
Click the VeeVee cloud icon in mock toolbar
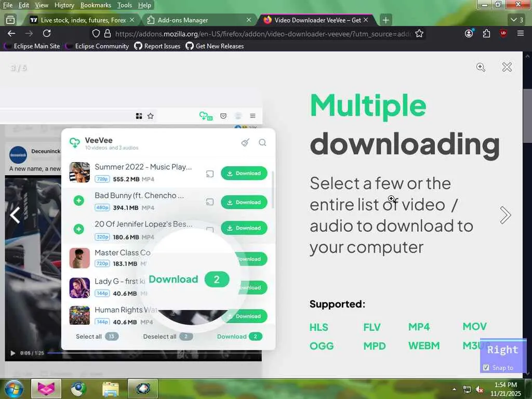(x=206, y=116)
